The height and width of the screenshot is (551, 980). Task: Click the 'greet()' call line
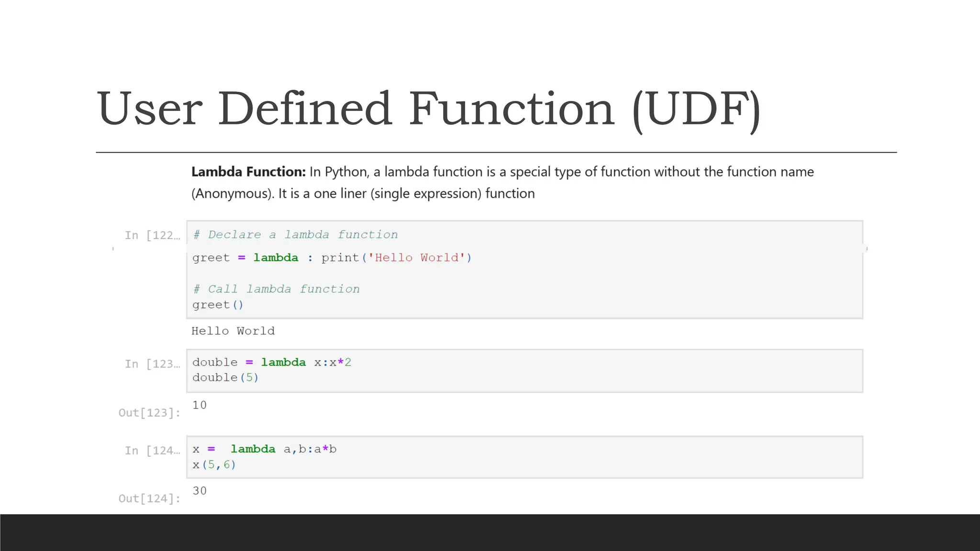tap(218, 305)
